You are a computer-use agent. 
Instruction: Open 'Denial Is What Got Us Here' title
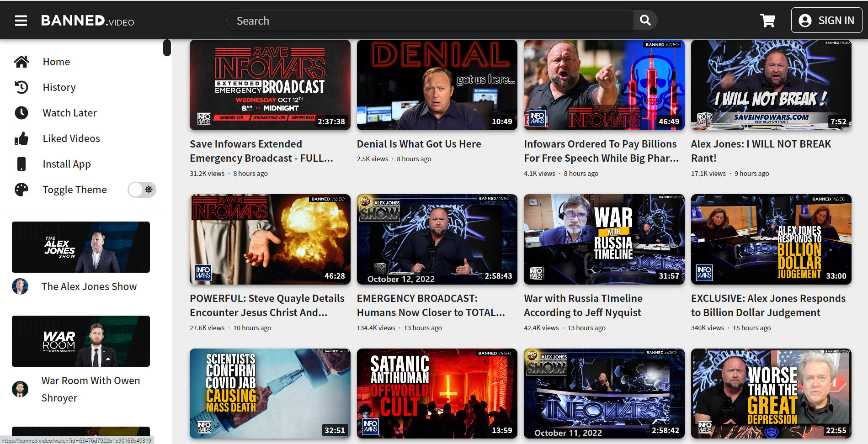[x=419, y=144]
